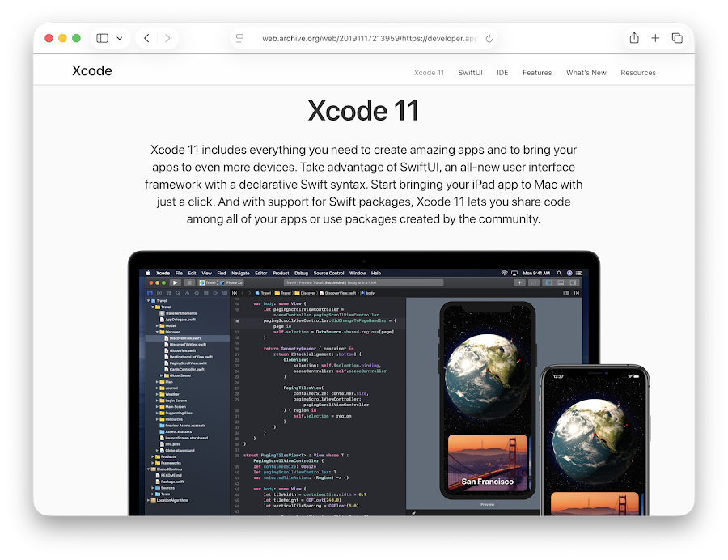
Task: Click the notification center icon in screenshot menu bar
Action: pos(578,273)
